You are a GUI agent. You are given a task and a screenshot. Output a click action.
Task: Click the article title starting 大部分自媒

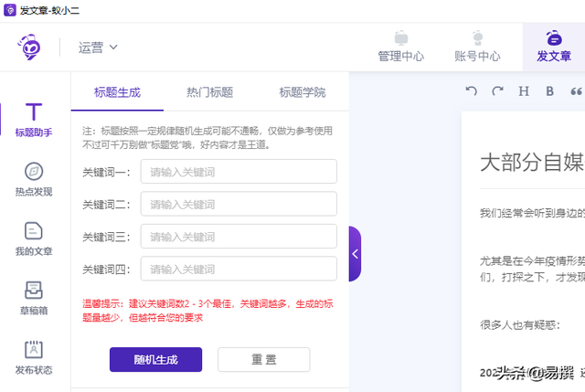click(532, 163)
